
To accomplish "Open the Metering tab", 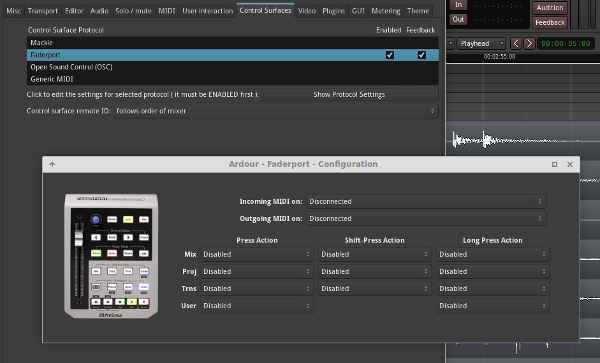I will (x=386, y=11).
